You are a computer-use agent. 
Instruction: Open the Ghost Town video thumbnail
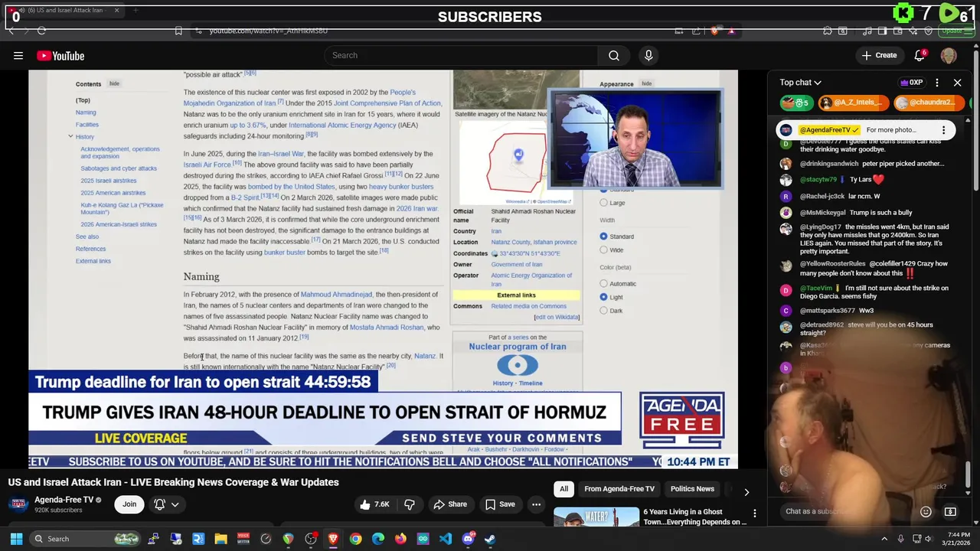click(596, 517)
